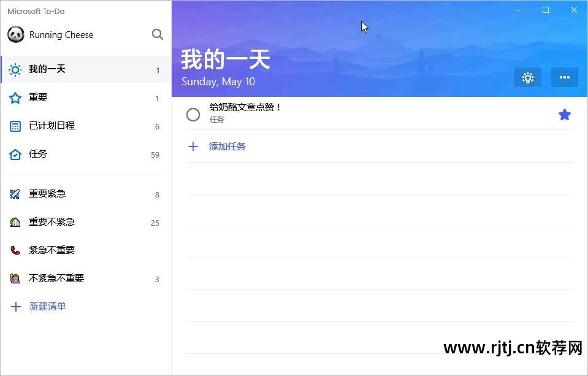588x376 pixels.
Task: Toggle importance of the visible task
Action: (x=564, y=114)
